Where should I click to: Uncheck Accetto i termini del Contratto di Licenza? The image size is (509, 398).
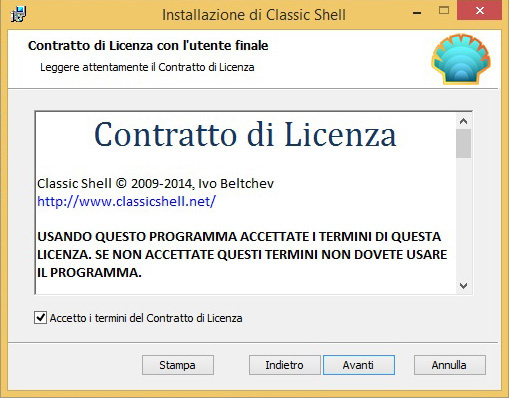coord(40,318)
